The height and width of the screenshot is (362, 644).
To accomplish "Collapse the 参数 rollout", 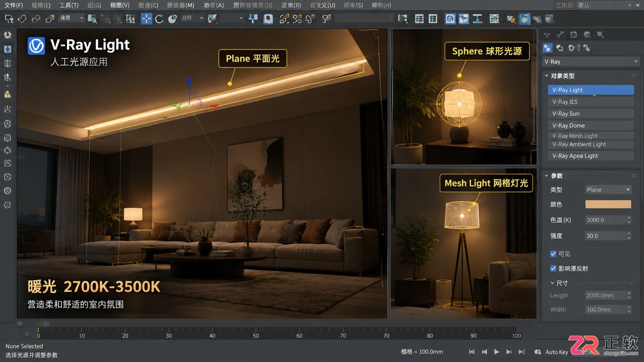I will [547, 176].
